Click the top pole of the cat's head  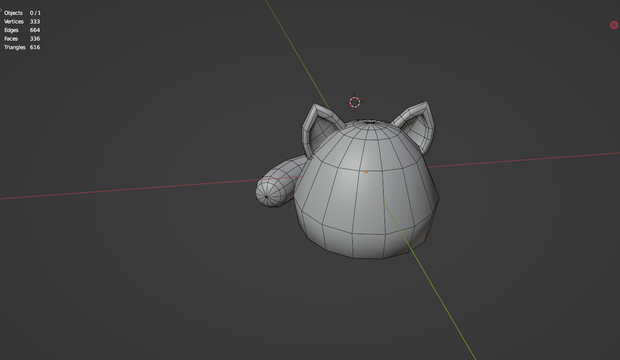(x=370, y=122)
